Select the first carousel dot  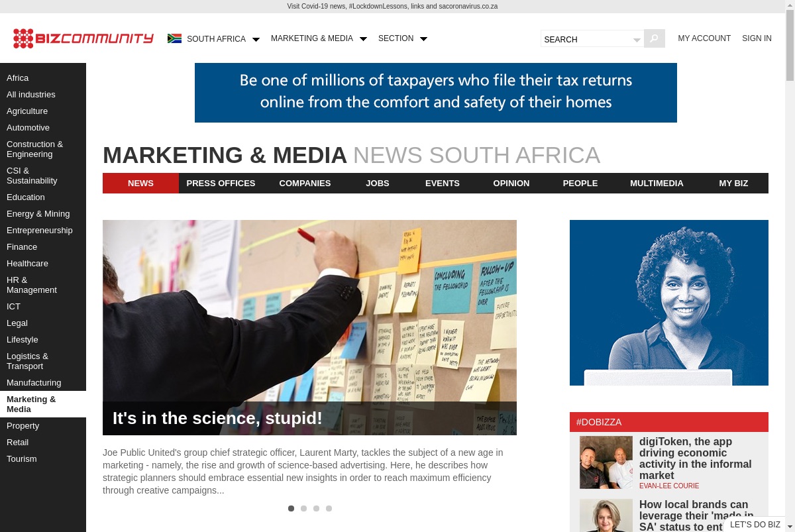[x=291, y=509]
